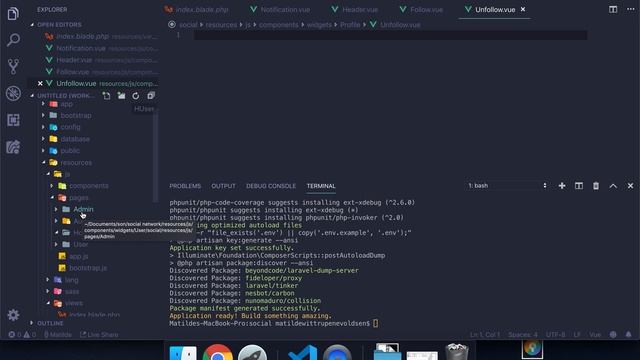Click Live Share in status bar
This screenshot has height=360, width=640.
tap(99, 335)
